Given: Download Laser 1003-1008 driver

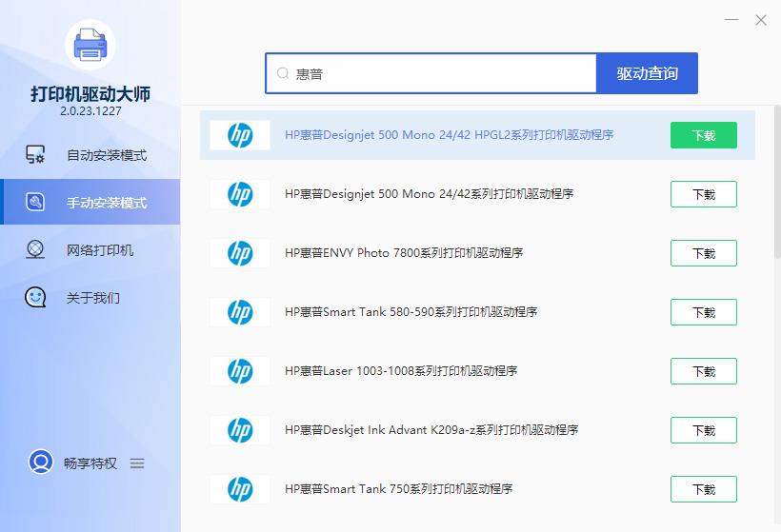Looking at the screenshot, I should pos(704,371).
